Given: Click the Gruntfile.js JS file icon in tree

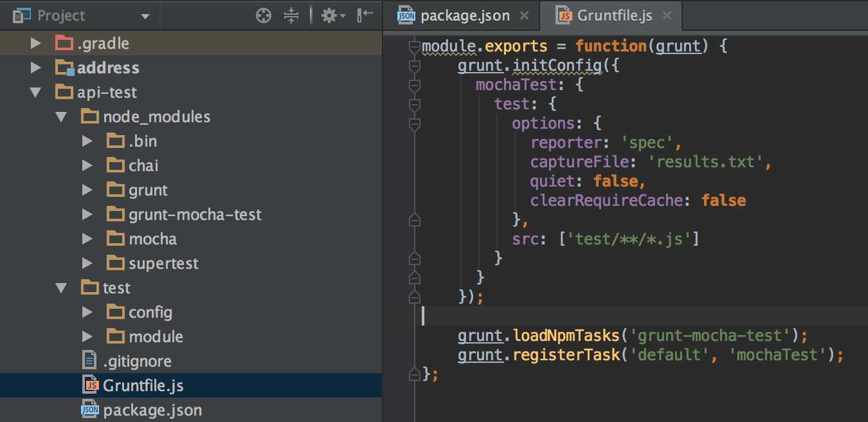Looking at the screenshot, I should [x=90, y=386].
